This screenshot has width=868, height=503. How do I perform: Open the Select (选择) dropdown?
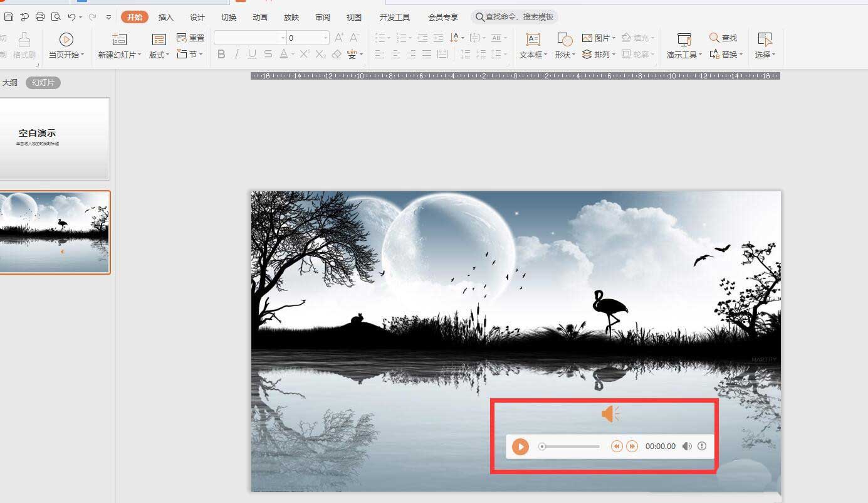pos(765,45)
